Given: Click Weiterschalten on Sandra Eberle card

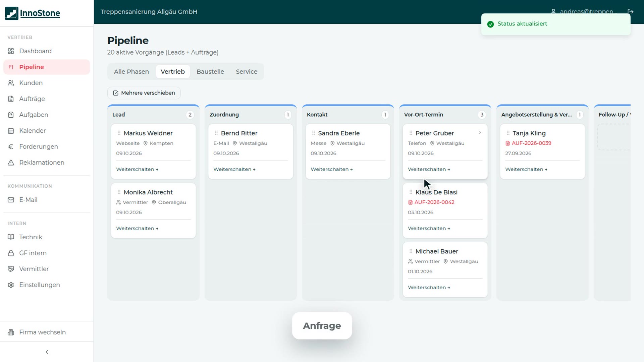Looking at the screenshot, I should [x=332, y=169].
